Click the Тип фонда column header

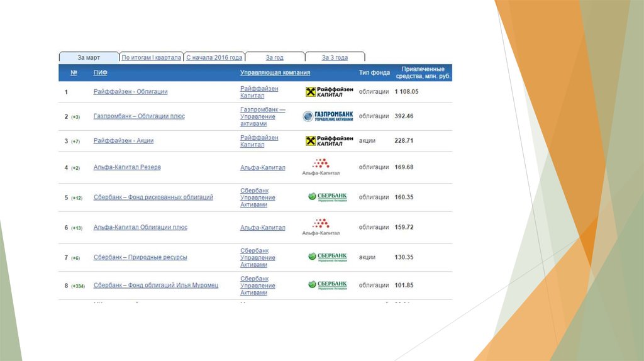click(374, 73)
